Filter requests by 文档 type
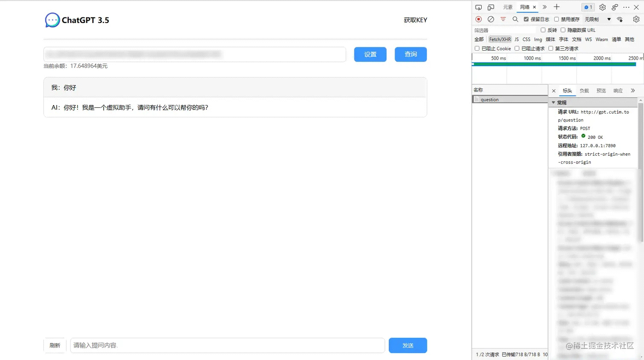 [x=577, y=39]
